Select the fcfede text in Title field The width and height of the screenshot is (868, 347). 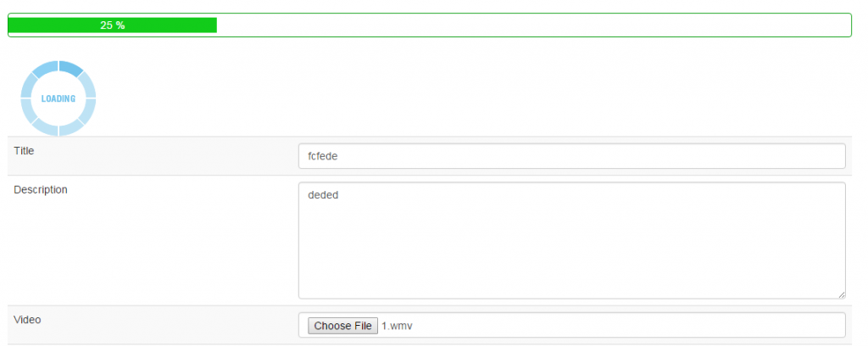pos(323,156)
